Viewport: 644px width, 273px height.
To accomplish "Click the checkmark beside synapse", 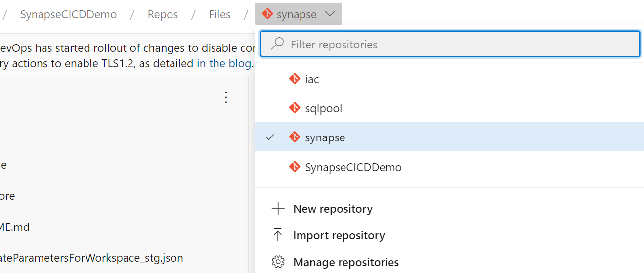I will coord(270,137).
